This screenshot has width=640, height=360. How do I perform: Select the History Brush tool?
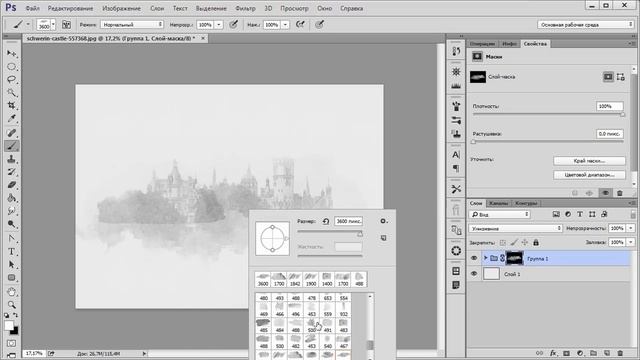tap(11, 172)
